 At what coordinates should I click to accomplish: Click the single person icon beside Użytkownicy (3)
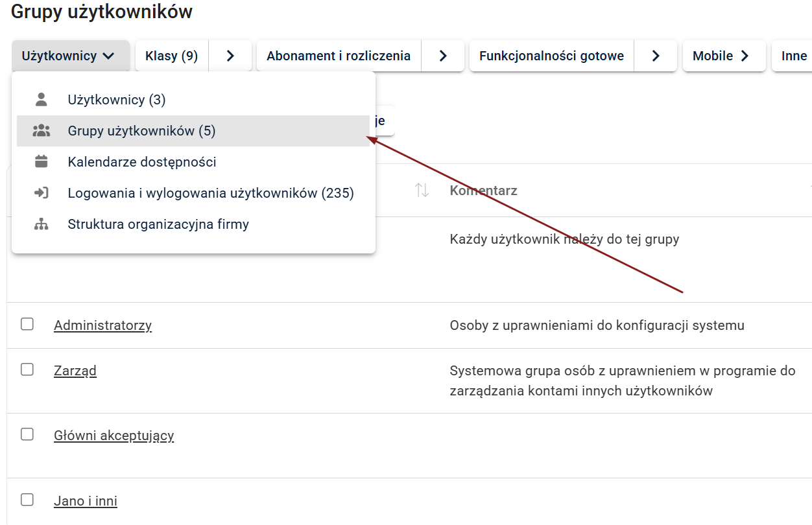tap(42, 100)
